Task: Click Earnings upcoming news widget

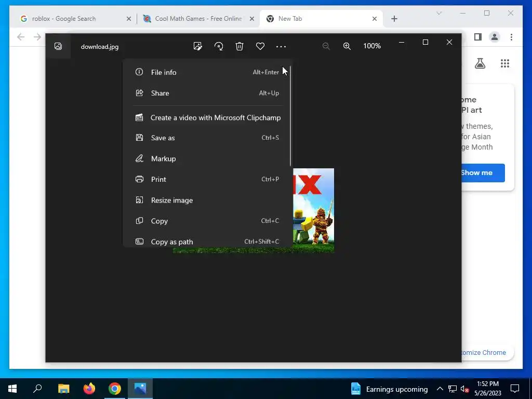Action: (389, 389)
